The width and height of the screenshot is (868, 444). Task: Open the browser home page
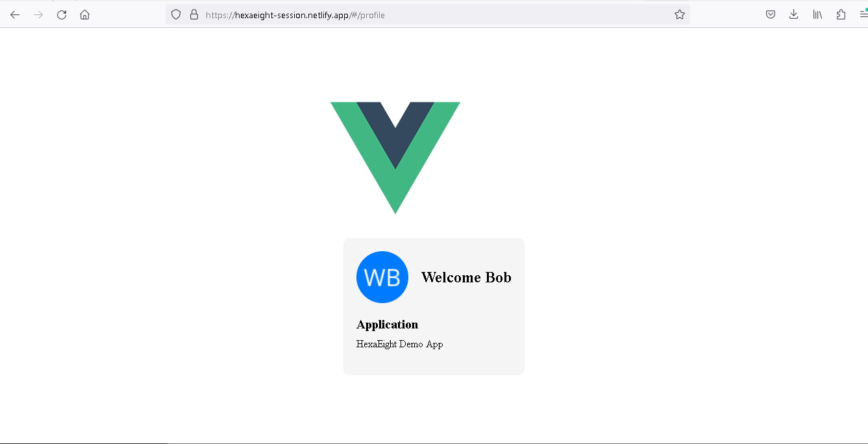pyautogui.click(x=84, y=15)
